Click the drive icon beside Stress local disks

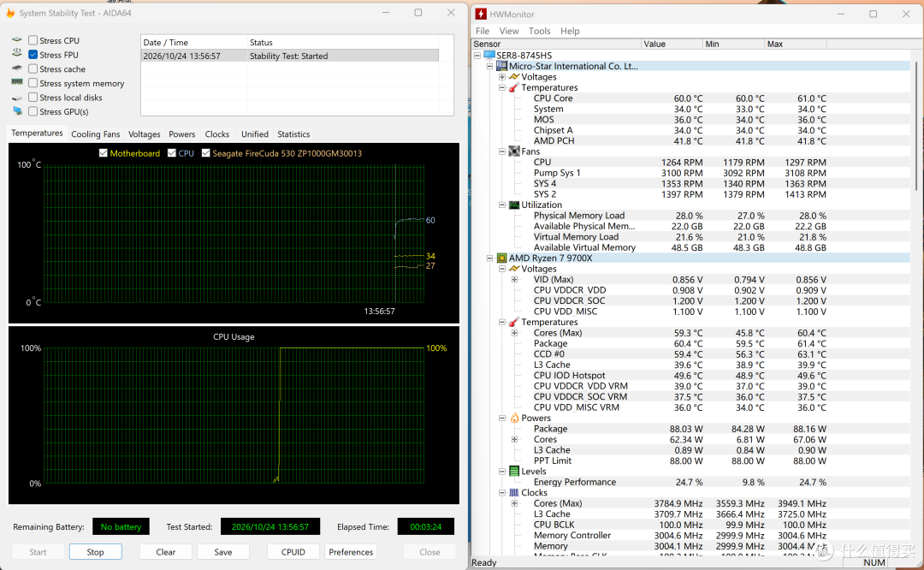pyautogui.click(x=17, y=98)
